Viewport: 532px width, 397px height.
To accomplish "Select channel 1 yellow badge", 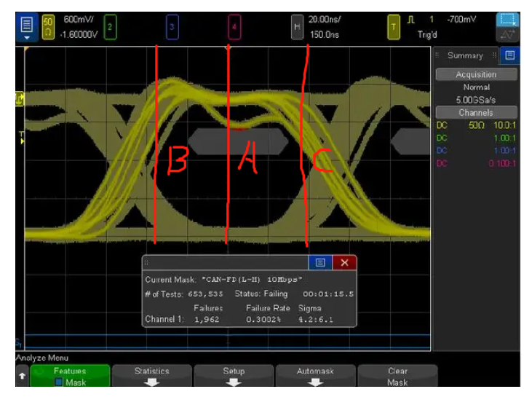I will point(48,27).
